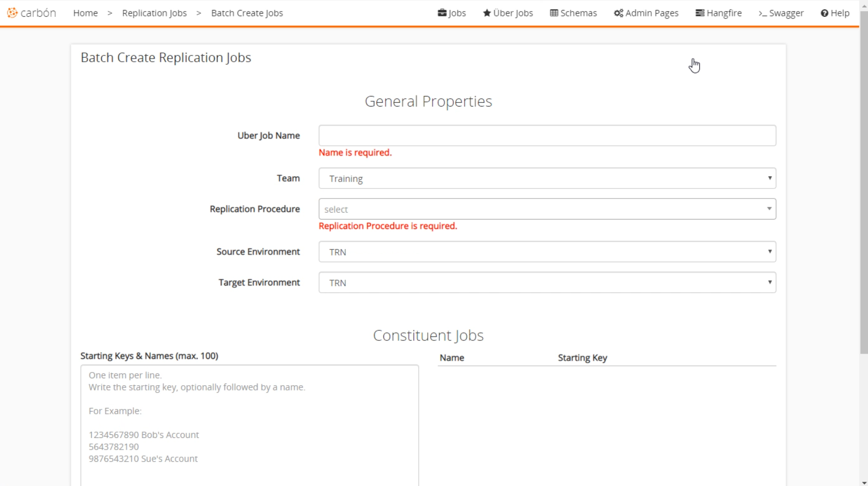
Task: Open the Hangfire menu item
Action: pyautogui.click(x=718, y=13)
